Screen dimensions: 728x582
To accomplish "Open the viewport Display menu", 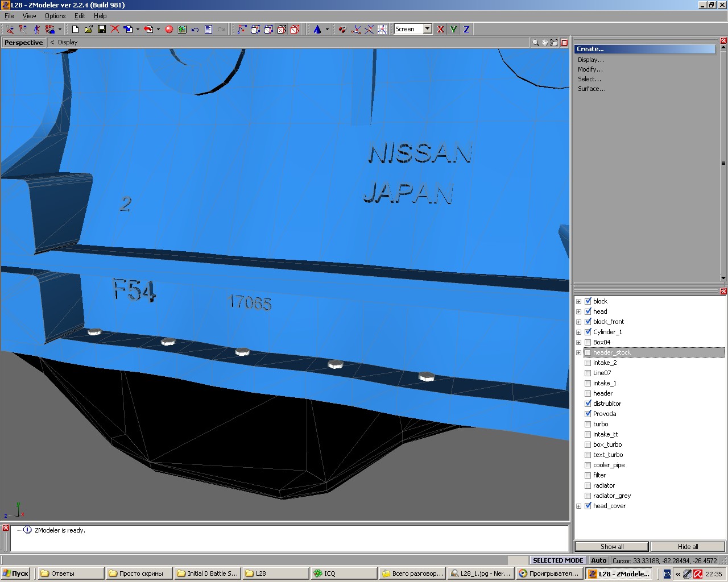I will pos(68,42).
